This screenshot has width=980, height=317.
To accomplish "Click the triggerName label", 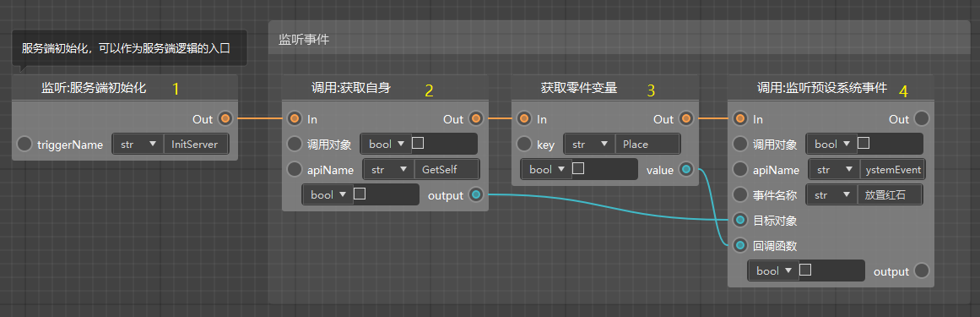I will 70,144.
